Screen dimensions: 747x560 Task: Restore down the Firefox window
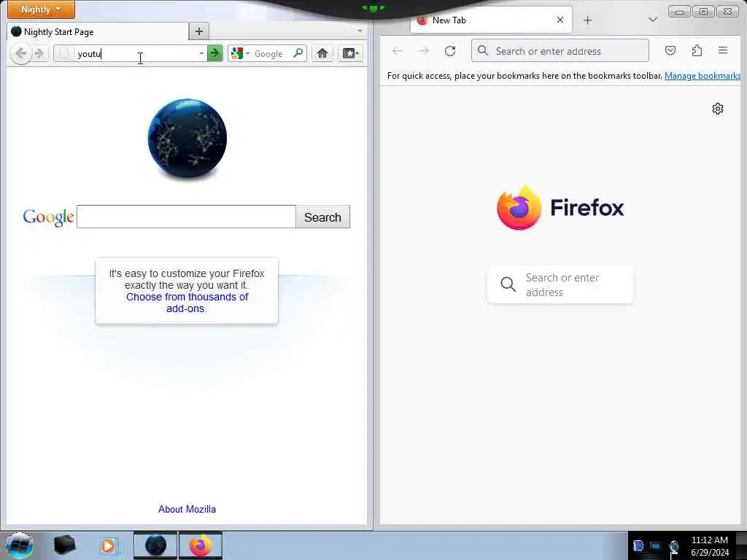click(x=703, y=11)
